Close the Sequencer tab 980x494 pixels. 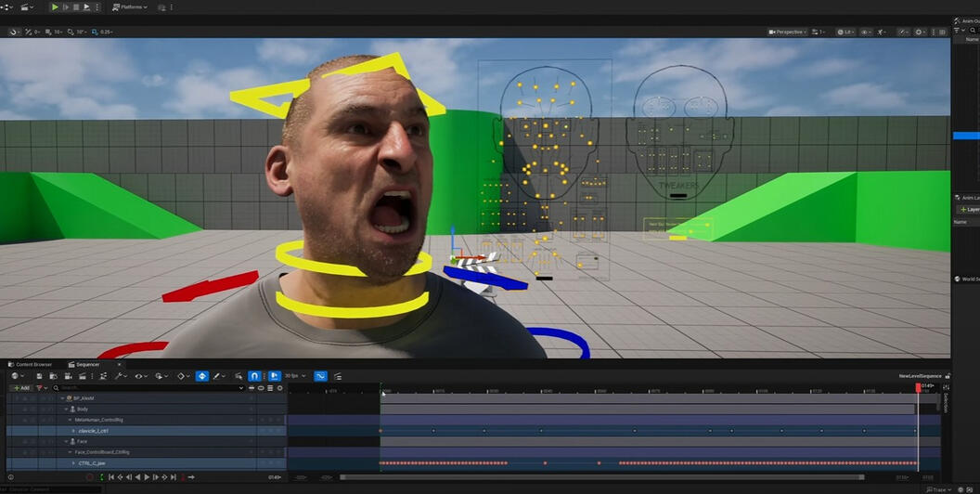click(119, 364)
